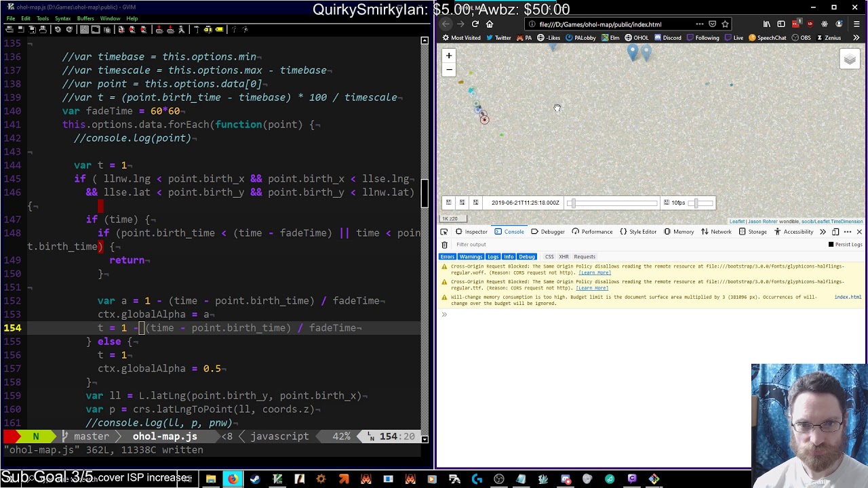Click the Paste icon in GVIM toolbar
Screen dimensions: 868x488
(x=107, y=29)
